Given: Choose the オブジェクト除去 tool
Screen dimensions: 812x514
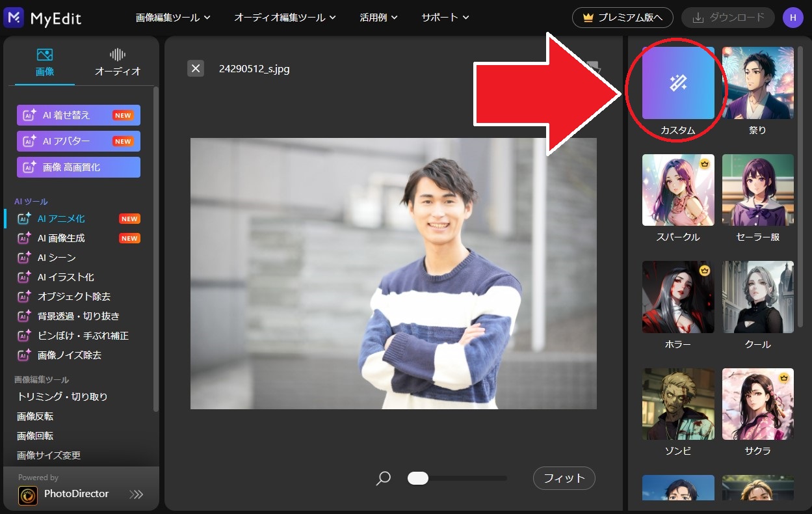Looking at the screenshot, I should click(x=73, y=297).
